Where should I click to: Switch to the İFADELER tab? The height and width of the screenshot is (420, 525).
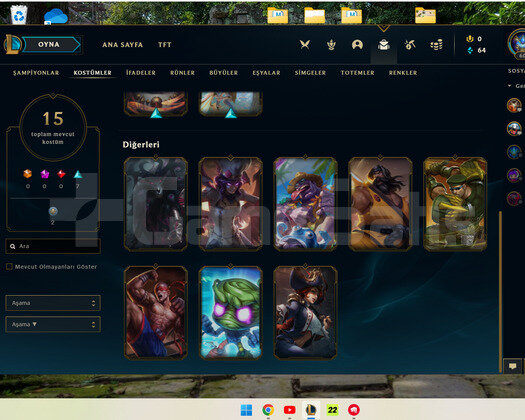[x=141, y=73]
